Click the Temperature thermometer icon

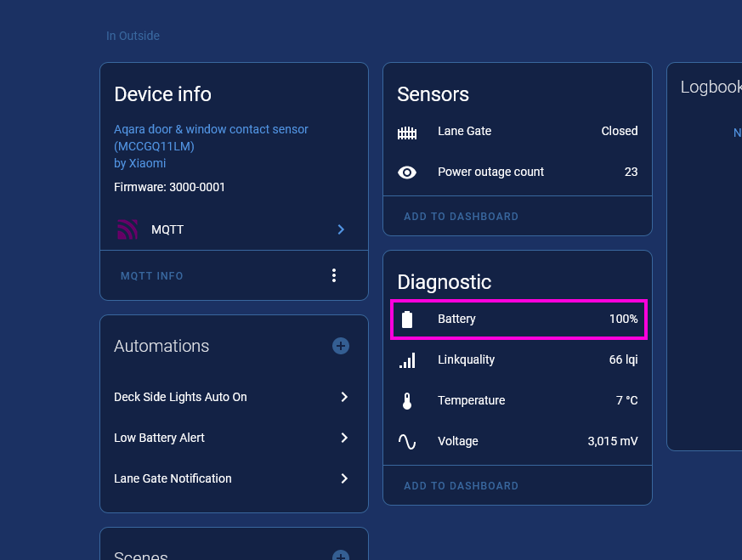(x=407, y=401)
